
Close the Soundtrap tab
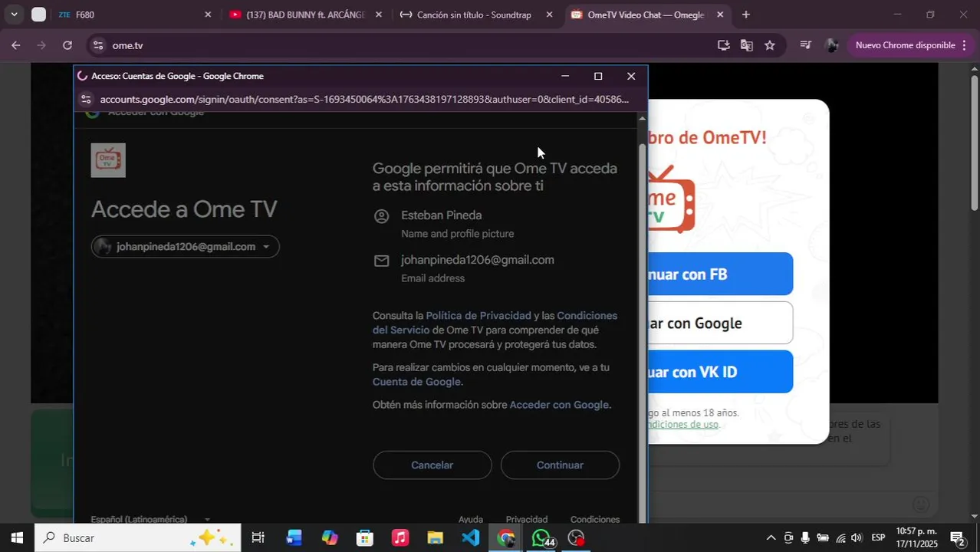pyautogui.click(x=549, y=15)
